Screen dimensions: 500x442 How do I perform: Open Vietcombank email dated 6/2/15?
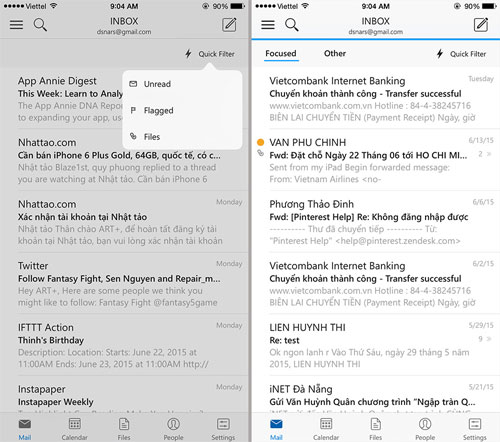pyautogui.click(x=376, y=284)
